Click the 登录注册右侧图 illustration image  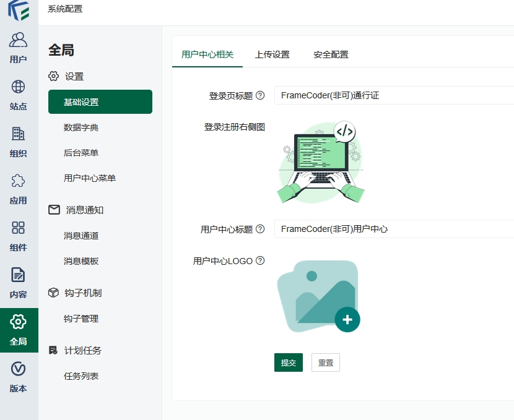(320, 163)
